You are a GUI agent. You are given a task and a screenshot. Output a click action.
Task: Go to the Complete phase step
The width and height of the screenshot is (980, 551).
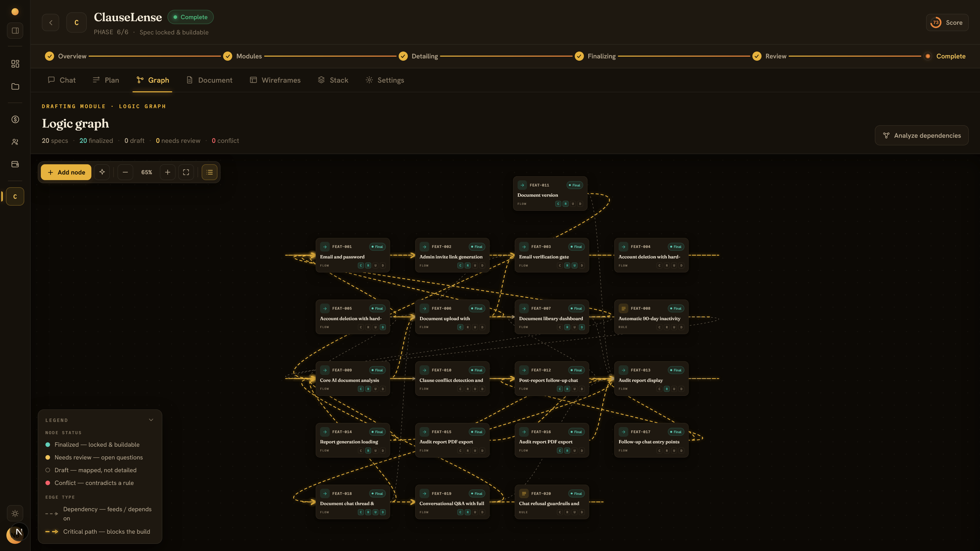pos(945,56)
